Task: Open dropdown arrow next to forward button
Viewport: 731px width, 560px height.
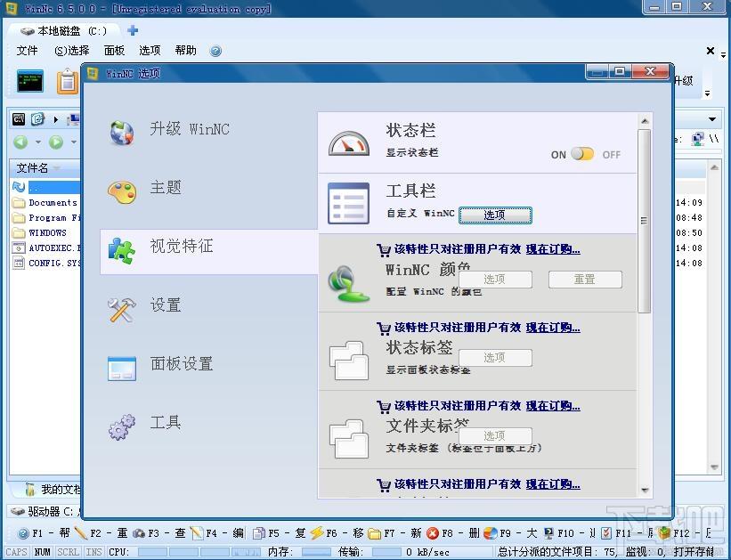Action: click(74, 142)
